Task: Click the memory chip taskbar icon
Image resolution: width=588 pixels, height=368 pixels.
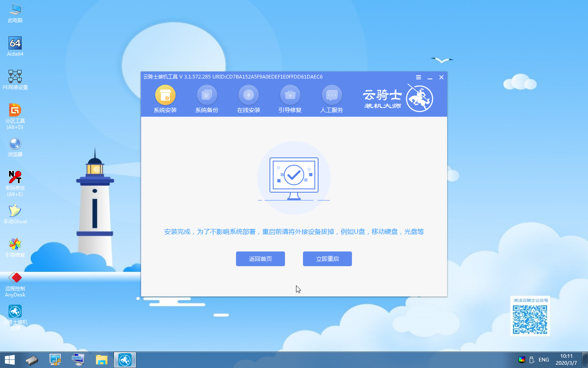Action: (32, 360)
